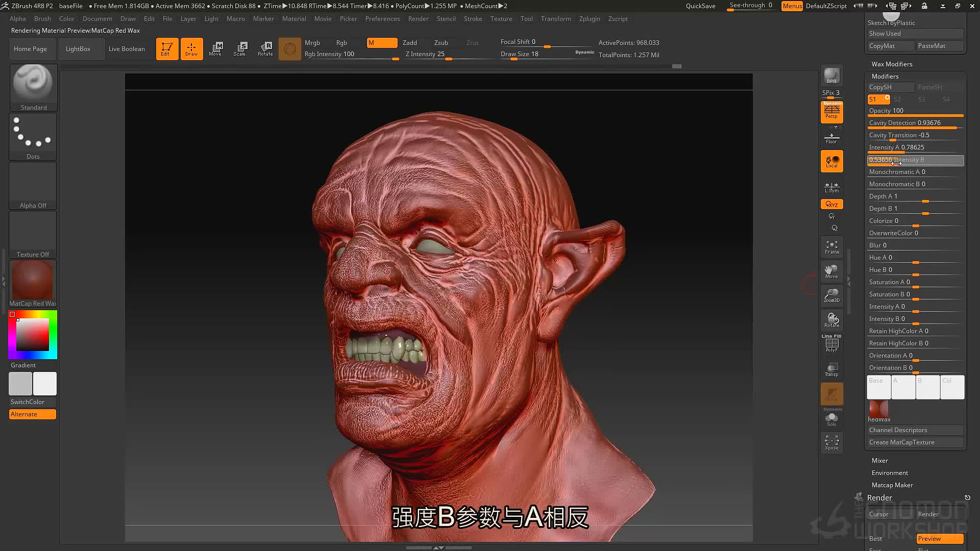Viewport: 980px width, 551px height.
Task: Toggle PolyF line fill icon
Action: (831, 343)
